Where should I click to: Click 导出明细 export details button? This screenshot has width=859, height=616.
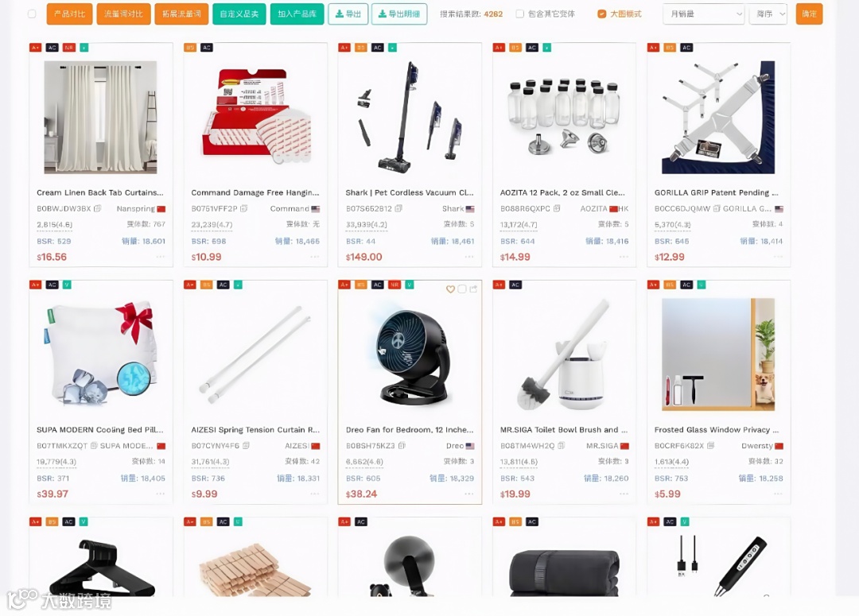coord(398,14)
